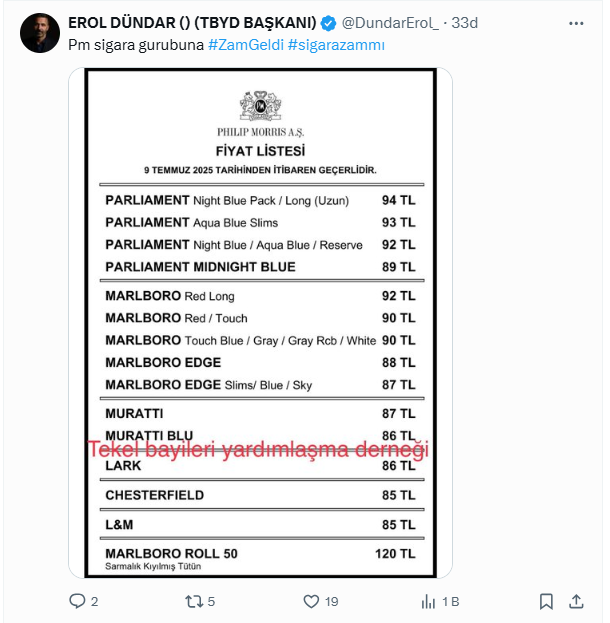
Task: Click the blue verified badge
Action: point(328,23)
